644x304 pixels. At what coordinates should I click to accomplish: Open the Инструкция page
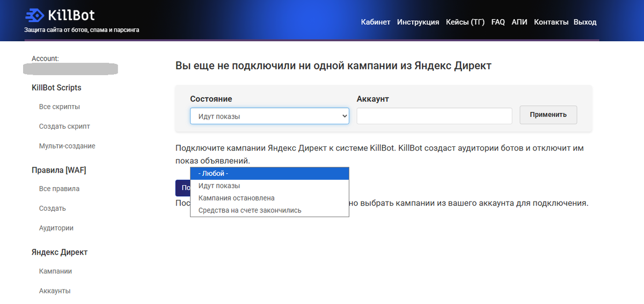pos(418,22)
